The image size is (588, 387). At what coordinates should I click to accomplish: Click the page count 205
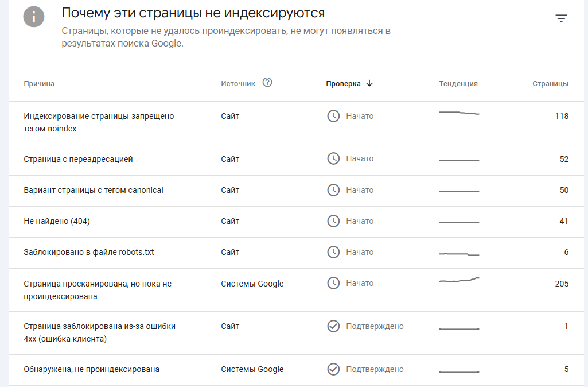point(562,284)
